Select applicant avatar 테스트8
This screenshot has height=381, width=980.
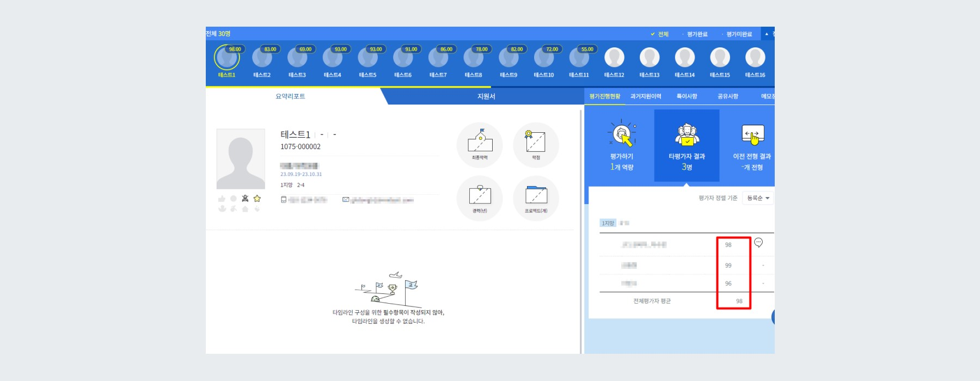tap(473, 58)
